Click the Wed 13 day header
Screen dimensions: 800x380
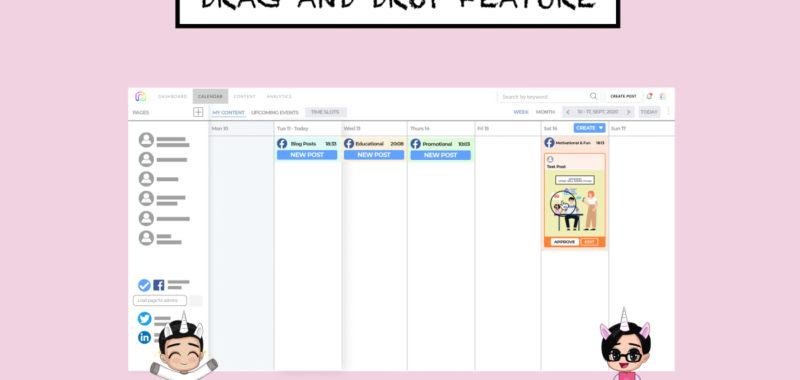(352, 129)
